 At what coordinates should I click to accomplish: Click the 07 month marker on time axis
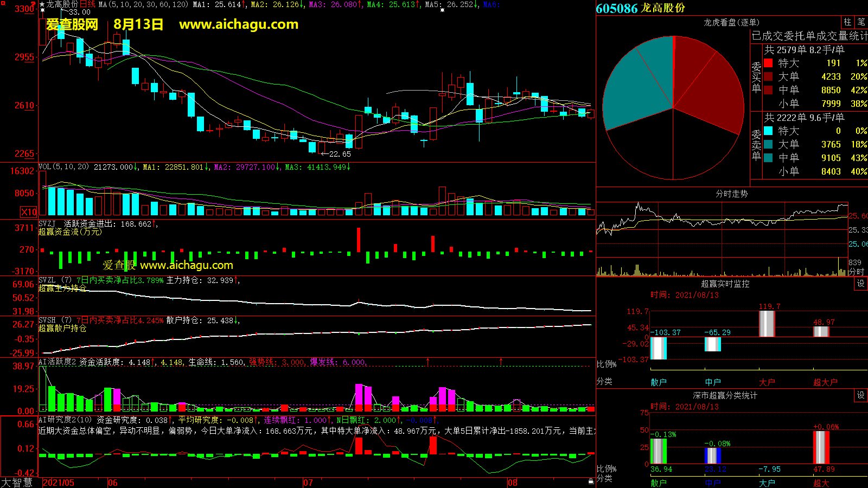pos(308,483)
